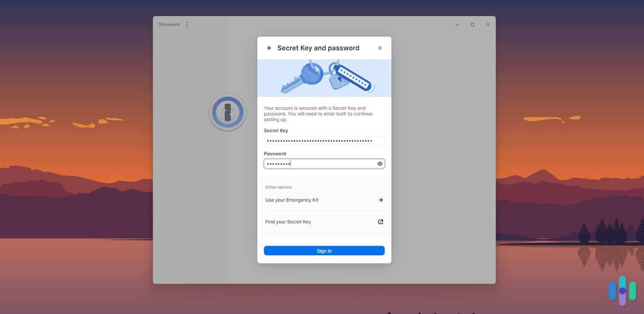Click the 1Password keyhole logo
644x314 pixels.
(x=228, y=112)
